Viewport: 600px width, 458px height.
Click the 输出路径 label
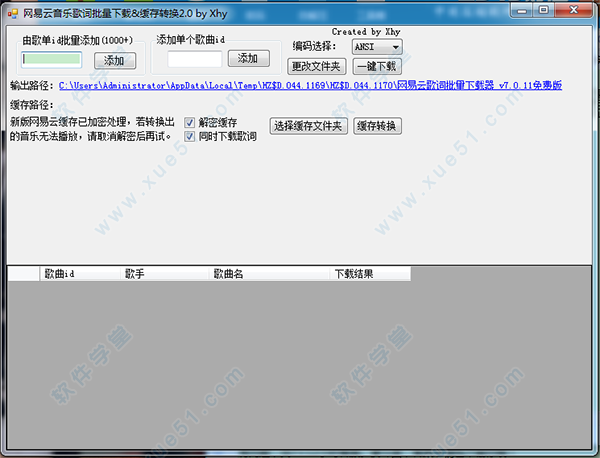[32, 85]
